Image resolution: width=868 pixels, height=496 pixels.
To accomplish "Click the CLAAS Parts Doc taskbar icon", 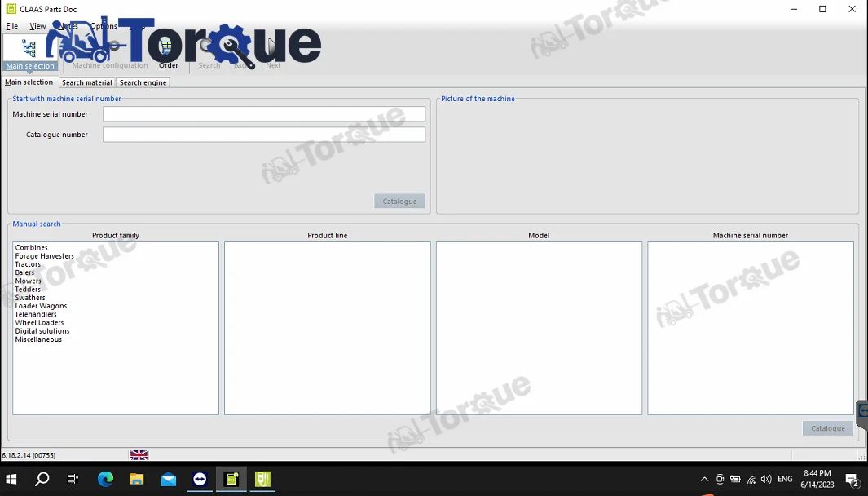I will [231, 479].
